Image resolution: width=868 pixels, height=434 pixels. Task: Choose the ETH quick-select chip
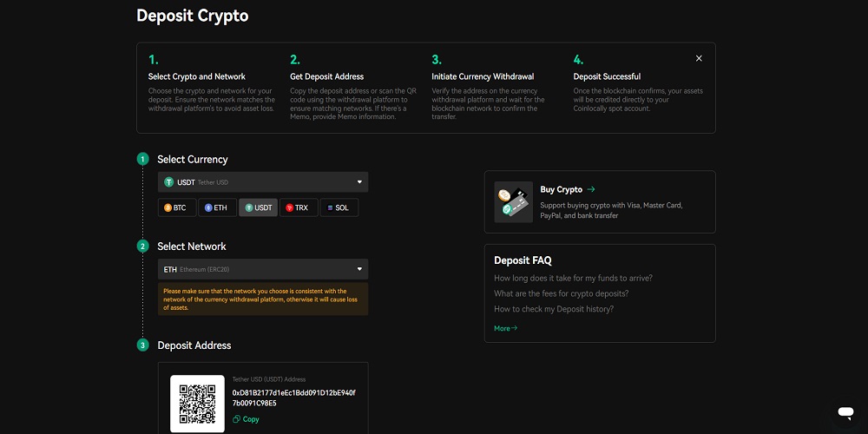[x=217, y=207]
